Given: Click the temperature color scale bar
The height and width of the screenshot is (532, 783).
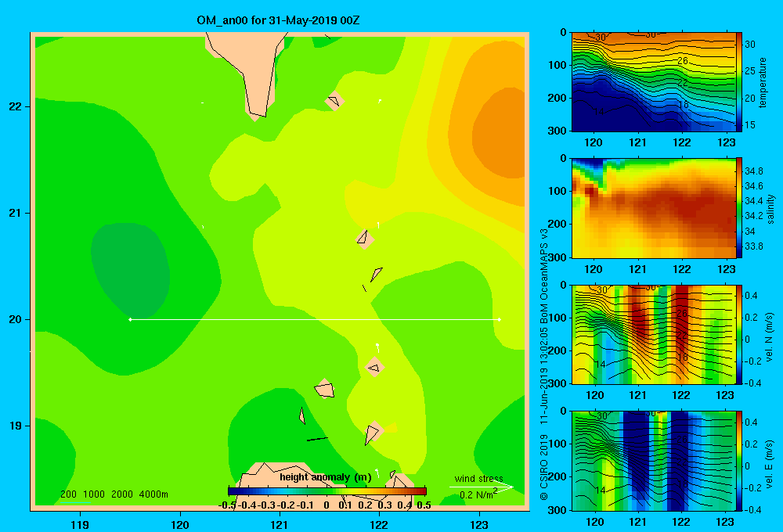Looking at the screenshot, I should point(739,82).
